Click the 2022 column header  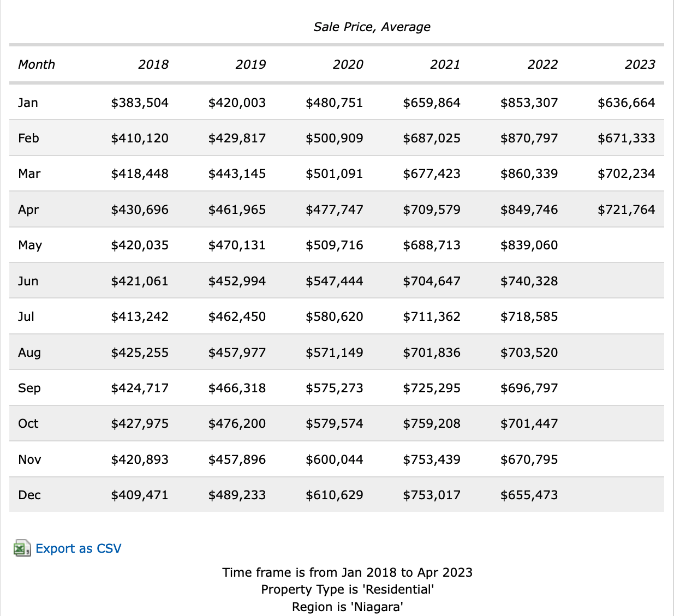(542, 64)
